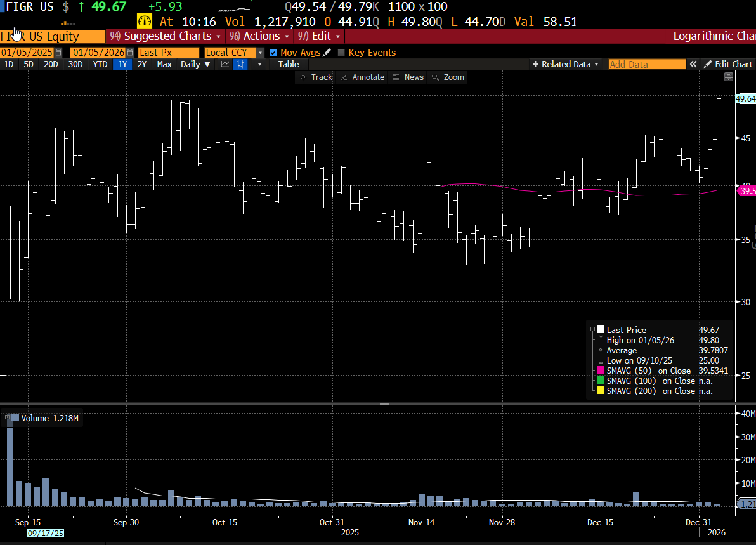Activate the Track crosshair tool

[x=315, y=77]
